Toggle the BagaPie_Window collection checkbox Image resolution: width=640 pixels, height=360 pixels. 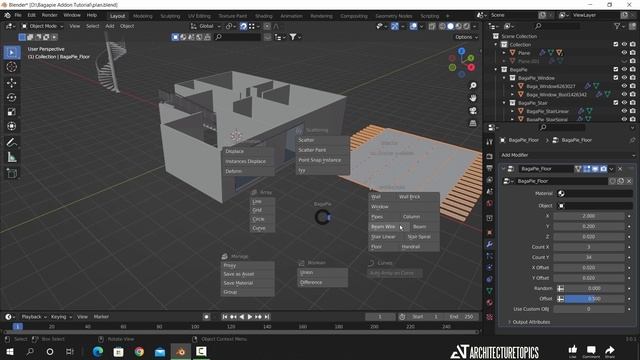[x=616, y=78]
